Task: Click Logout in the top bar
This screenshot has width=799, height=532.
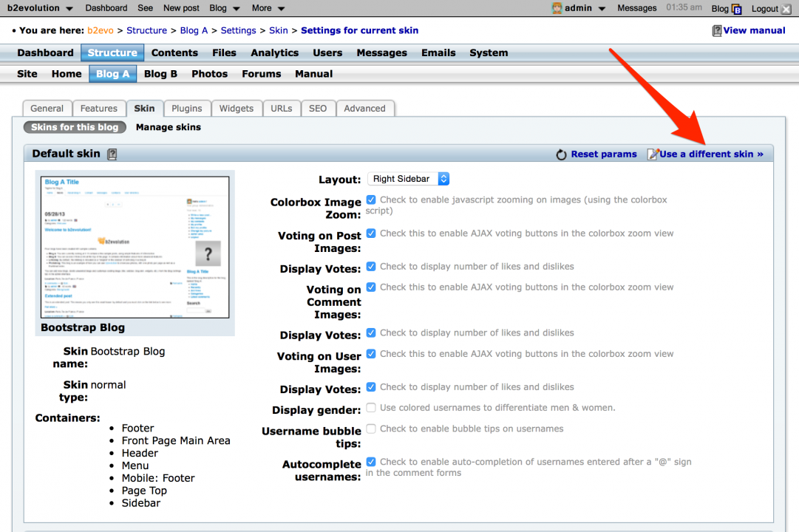Action: coord(765,9)
